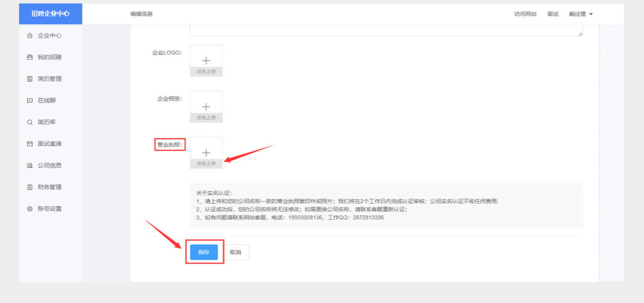Expand the 戴经理 user dropdown

580,14
